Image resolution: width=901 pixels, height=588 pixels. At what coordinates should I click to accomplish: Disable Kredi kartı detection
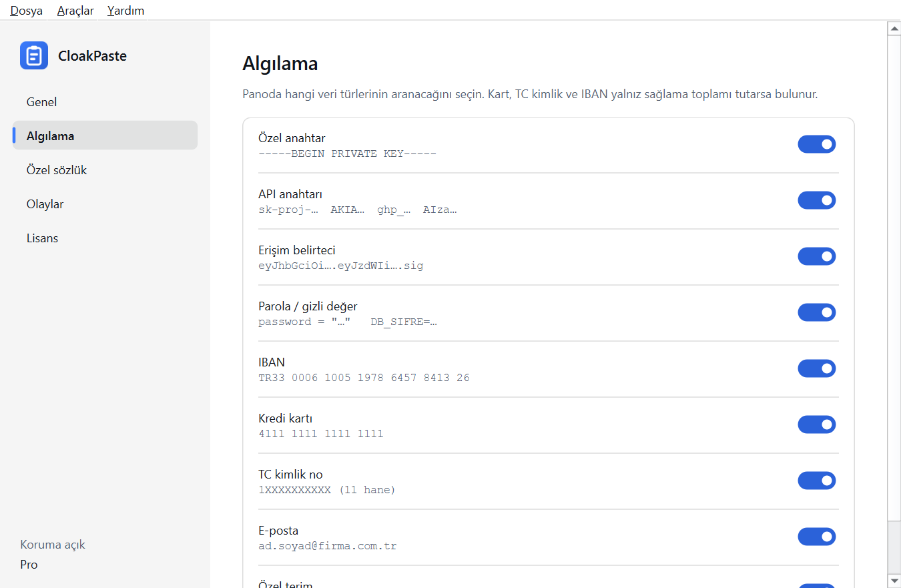click(817, 424)
